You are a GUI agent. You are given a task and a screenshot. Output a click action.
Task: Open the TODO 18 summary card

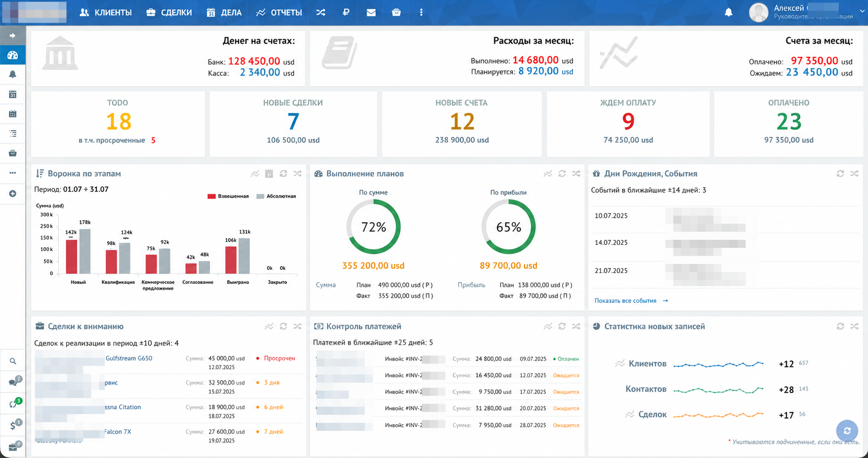click(118, 124)
